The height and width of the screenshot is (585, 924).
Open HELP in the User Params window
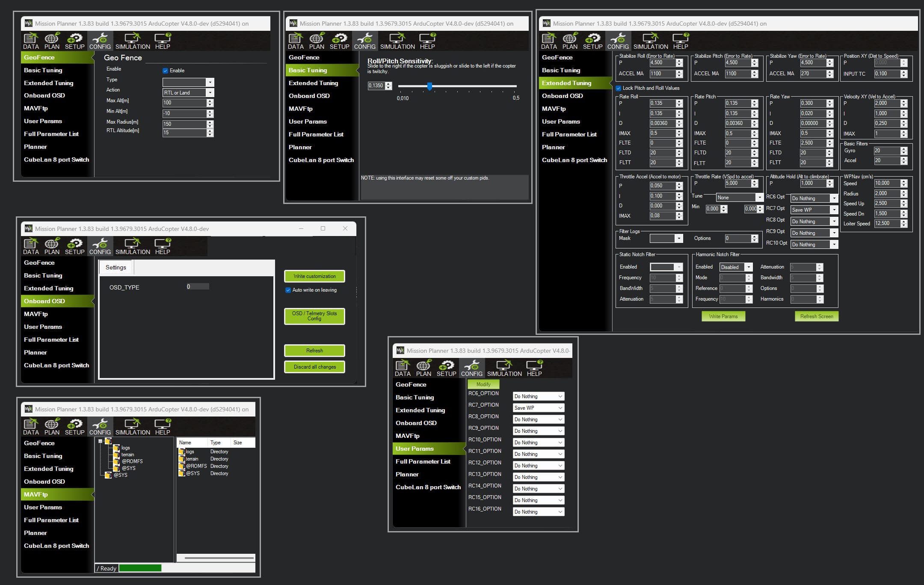[x=534, y=368]
